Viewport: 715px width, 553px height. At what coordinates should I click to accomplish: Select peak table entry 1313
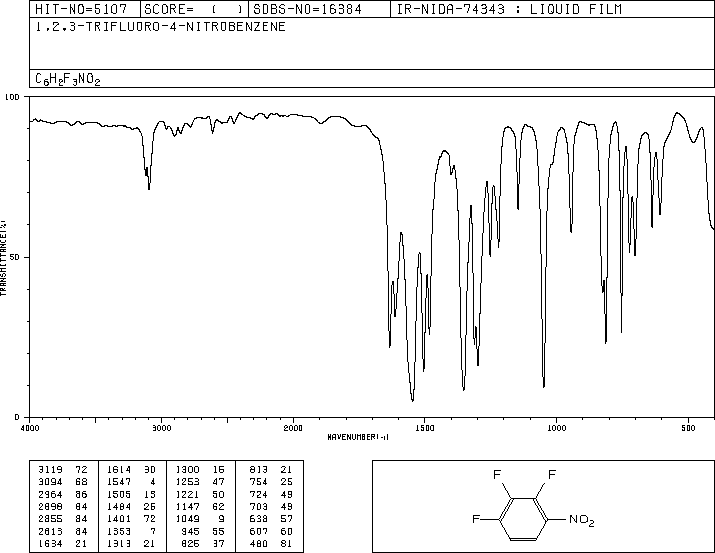click(x=119, y=543)
